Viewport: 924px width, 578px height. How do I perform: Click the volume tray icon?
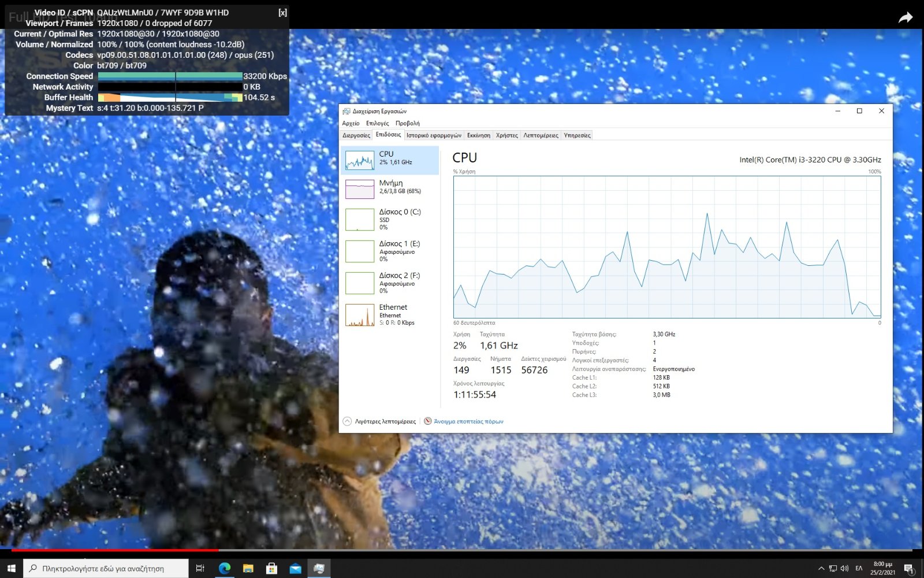click(x=845, y=569)
